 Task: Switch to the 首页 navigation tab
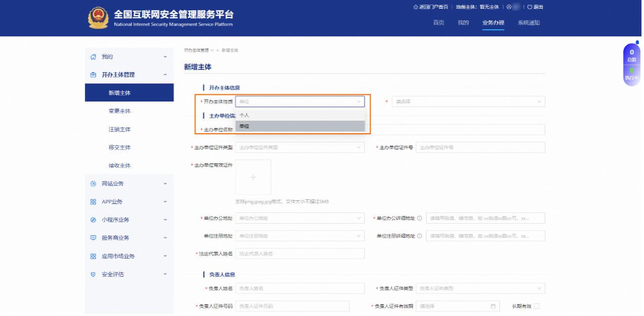click(438, 22)
